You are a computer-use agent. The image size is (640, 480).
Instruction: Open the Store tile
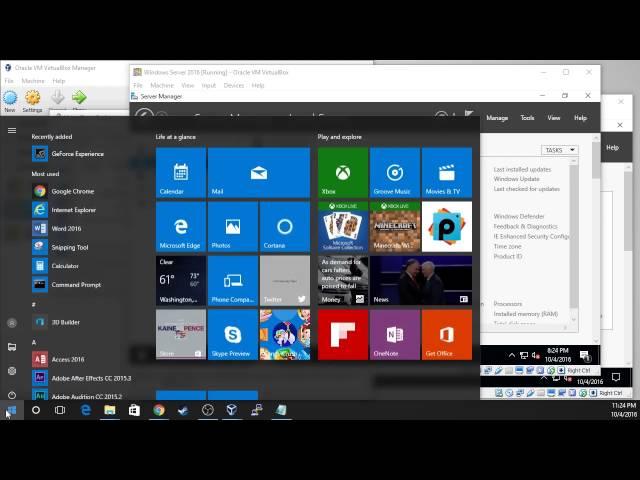pos(181,335)
